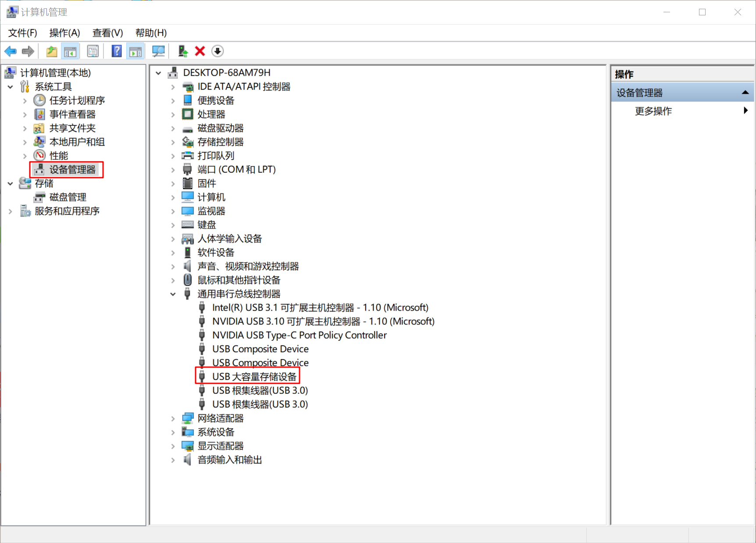Click the Forward arrow toolbar icon
Image resolution: width=756 pixels, height=543 pixels.
click(x=28, y=51)
